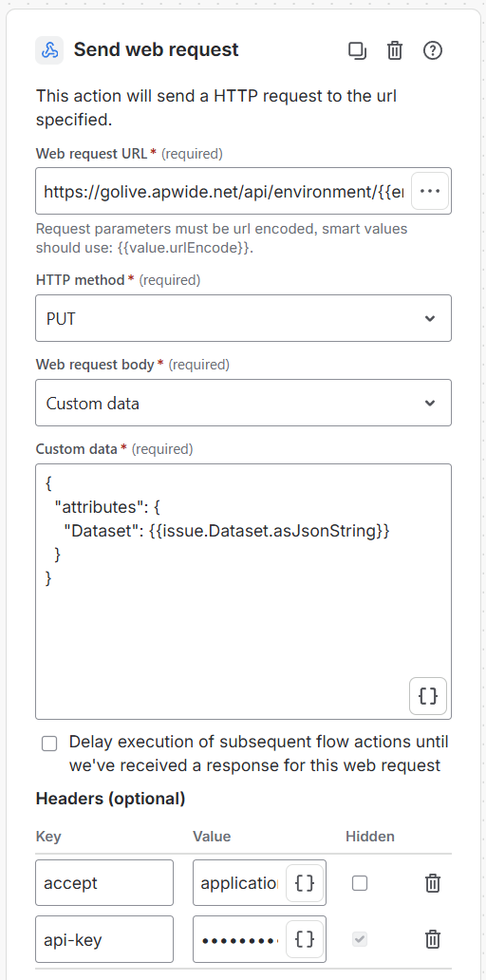486x980 pixels.
Task: Remove the api-key header row
Action: [x=432, y=939]
